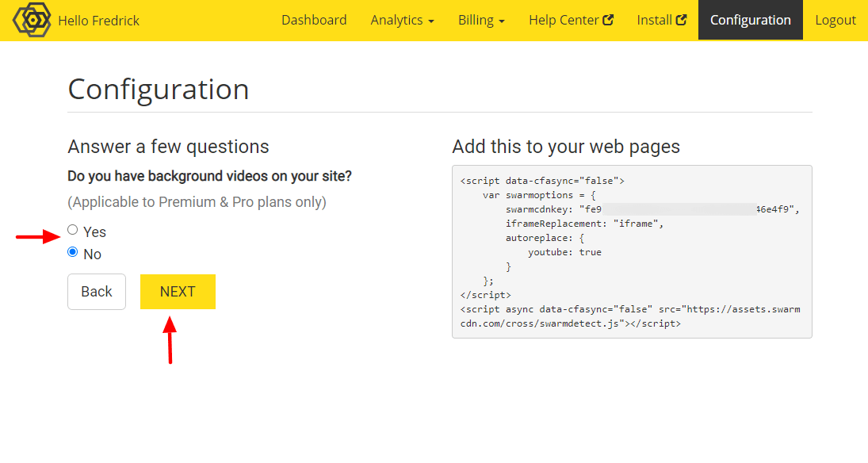Click the swarmcdnkey line in the code
868x463 pixels.
point(652,209)
